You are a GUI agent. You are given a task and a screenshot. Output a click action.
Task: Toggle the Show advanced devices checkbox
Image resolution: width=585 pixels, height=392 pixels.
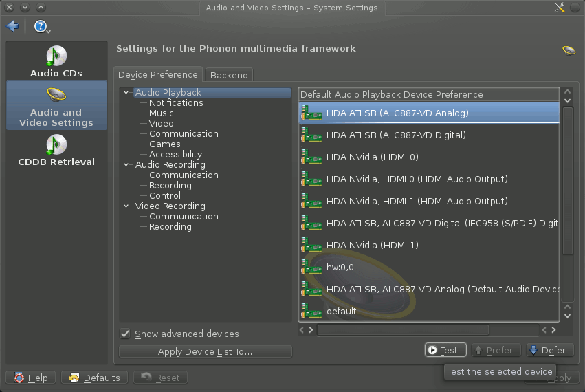[125, 334]
